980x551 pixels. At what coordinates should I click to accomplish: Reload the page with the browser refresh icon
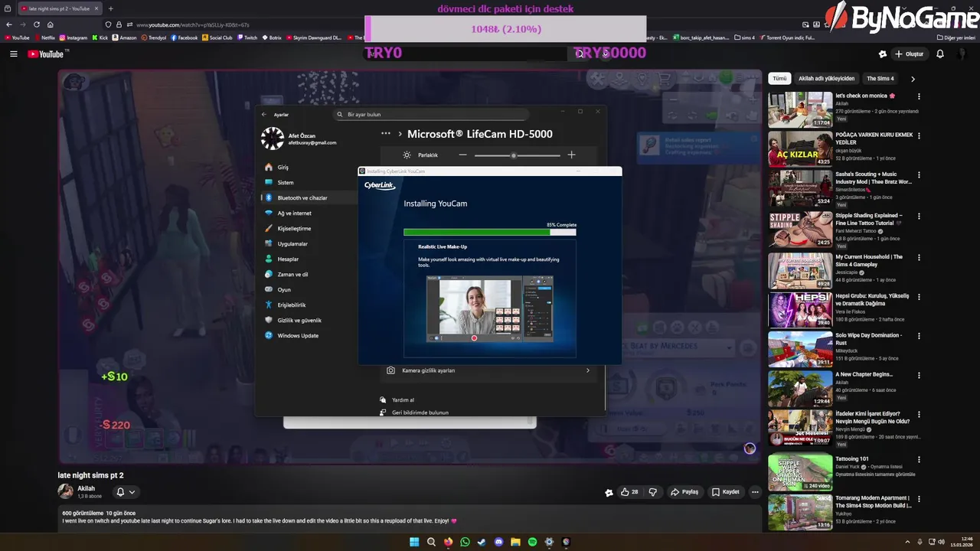tap(37, 24)
